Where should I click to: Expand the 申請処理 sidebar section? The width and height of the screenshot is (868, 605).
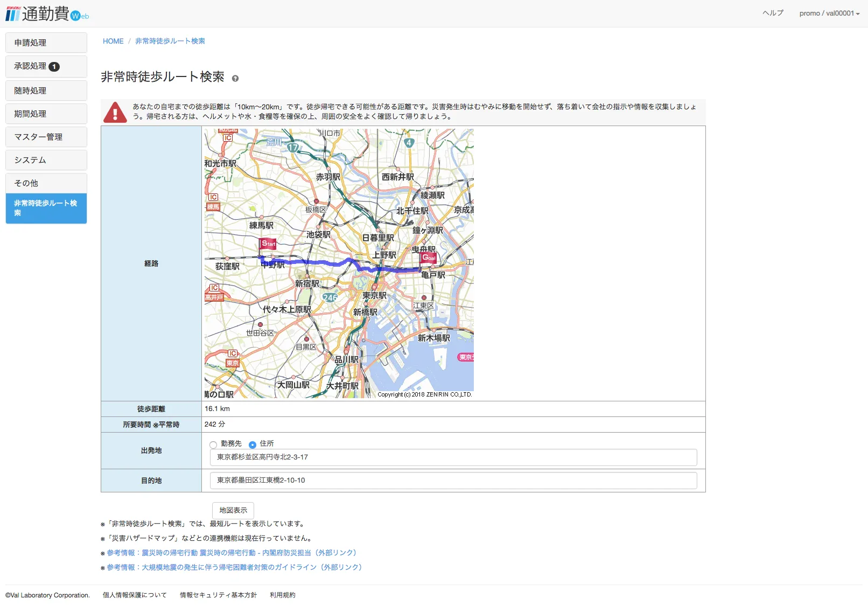pyautogui.click(x=46, y=43)
